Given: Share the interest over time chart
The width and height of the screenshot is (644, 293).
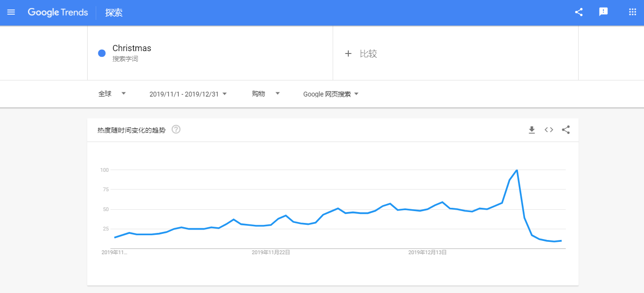Looking at the screenshot, I should coord(566,130).
